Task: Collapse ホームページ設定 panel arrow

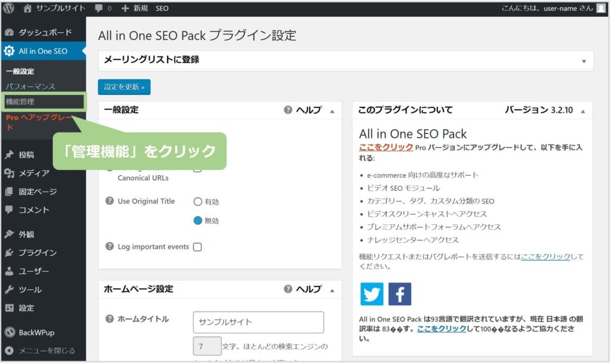Action: pos(332,291)
